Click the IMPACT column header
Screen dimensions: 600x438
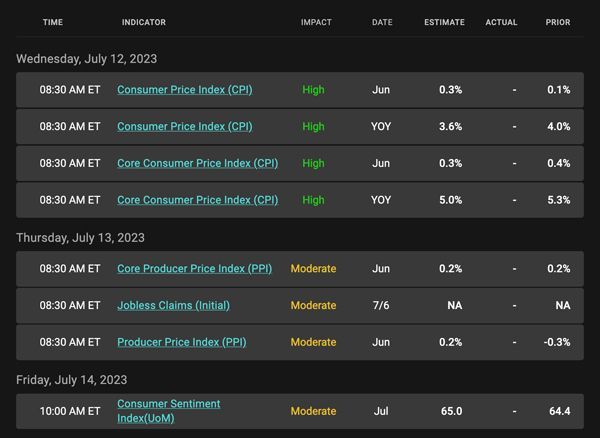[316, 22]
